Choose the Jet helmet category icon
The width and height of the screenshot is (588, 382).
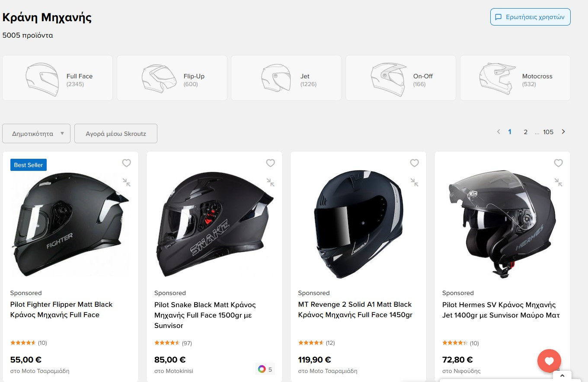click(276, 78)
